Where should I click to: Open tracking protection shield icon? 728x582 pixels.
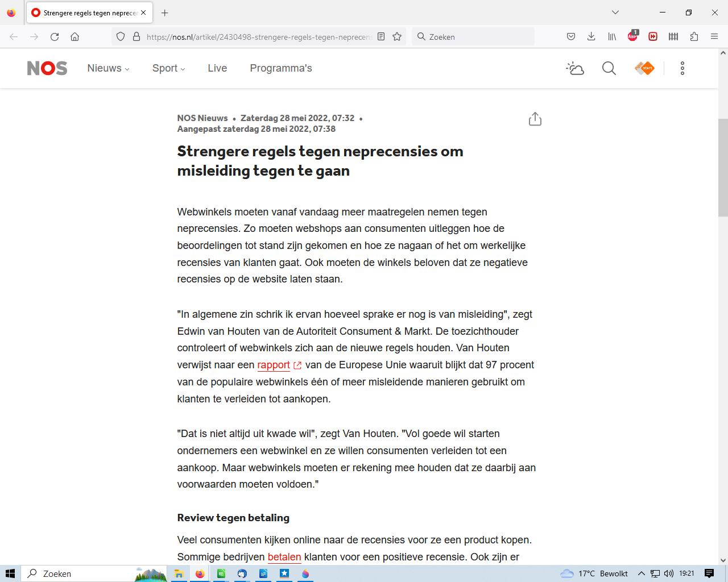[x=121, y=36]
